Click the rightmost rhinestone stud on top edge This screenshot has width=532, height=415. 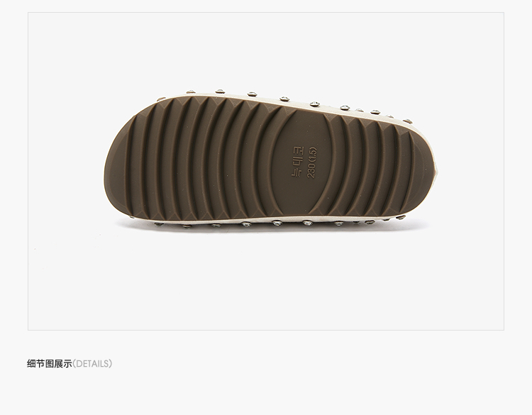tap(407, 121)
